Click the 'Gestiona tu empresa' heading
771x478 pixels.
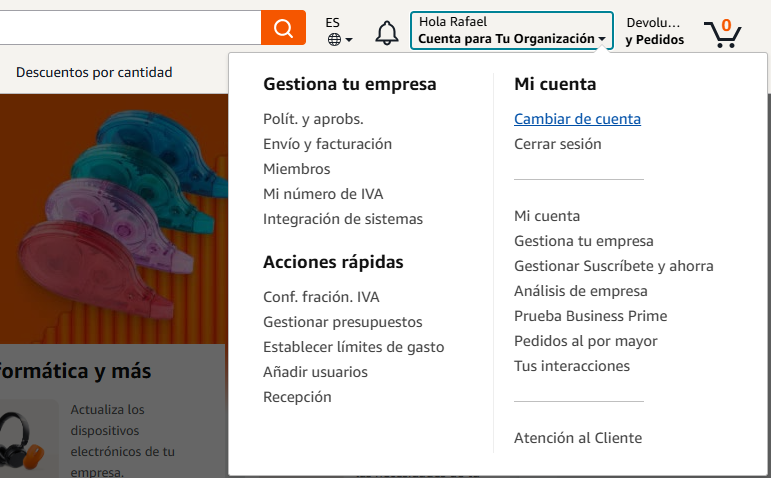(350, 84)
